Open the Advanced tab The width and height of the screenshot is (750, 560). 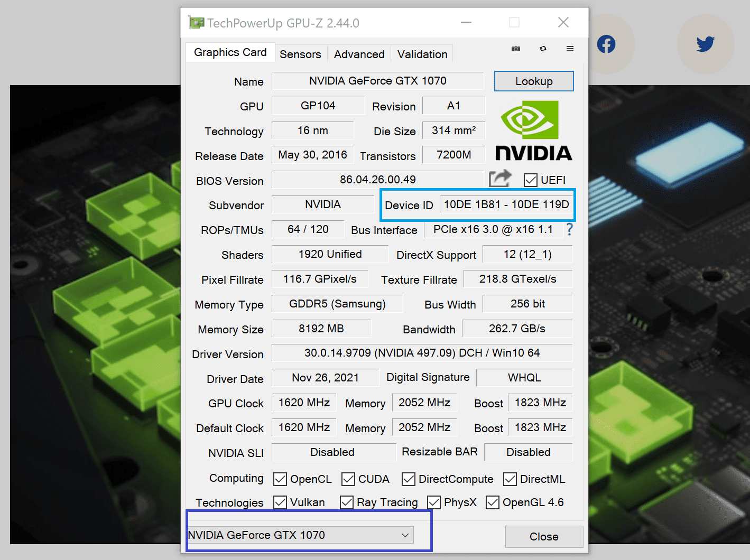[359, 54]
